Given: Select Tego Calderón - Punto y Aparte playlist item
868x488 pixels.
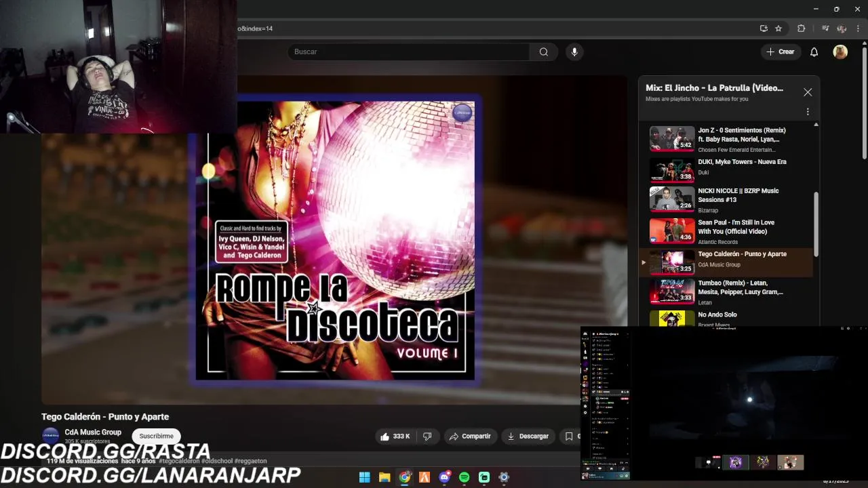Looking at the screenshot, I should point(727,262).
